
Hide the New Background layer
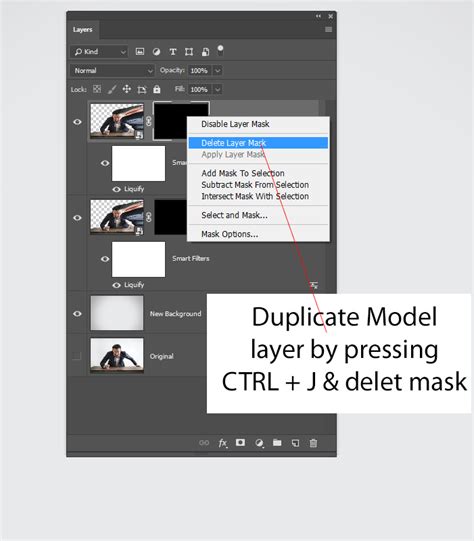click(x=77, y=314)
